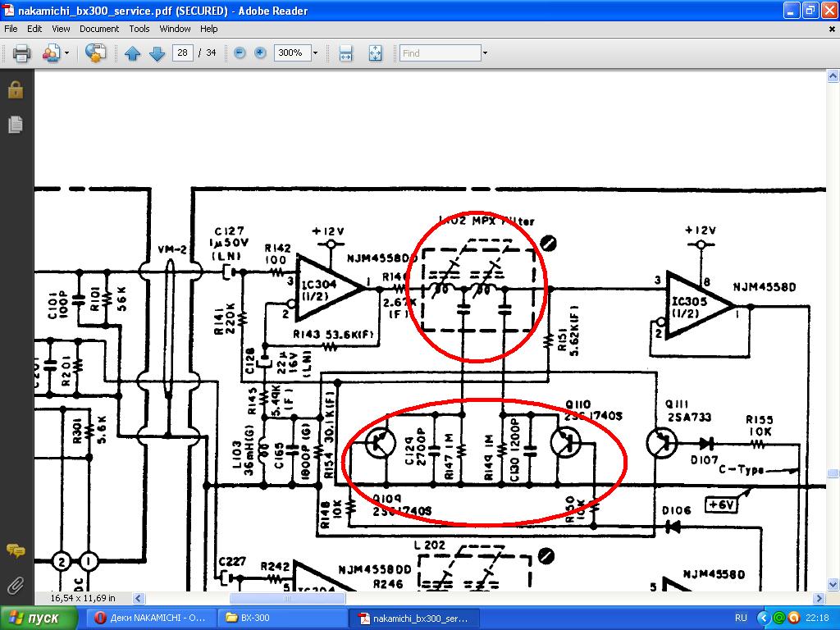This screenshot has height=630, width=840.
Task: Open security settings padlock panel
Action: (x=15, y=89)
